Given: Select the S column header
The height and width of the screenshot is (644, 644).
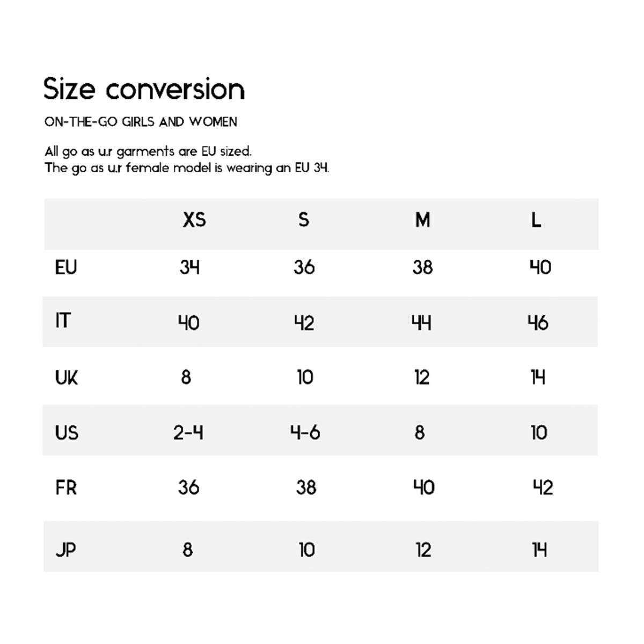Looking at the screenshot, I should [304, 219].
